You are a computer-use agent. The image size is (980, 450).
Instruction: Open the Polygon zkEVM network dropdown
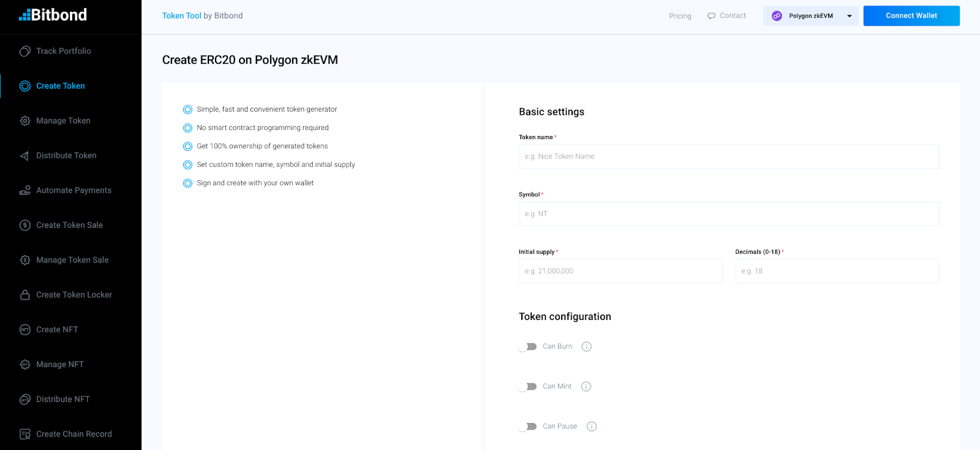click(x=810, y=16)
